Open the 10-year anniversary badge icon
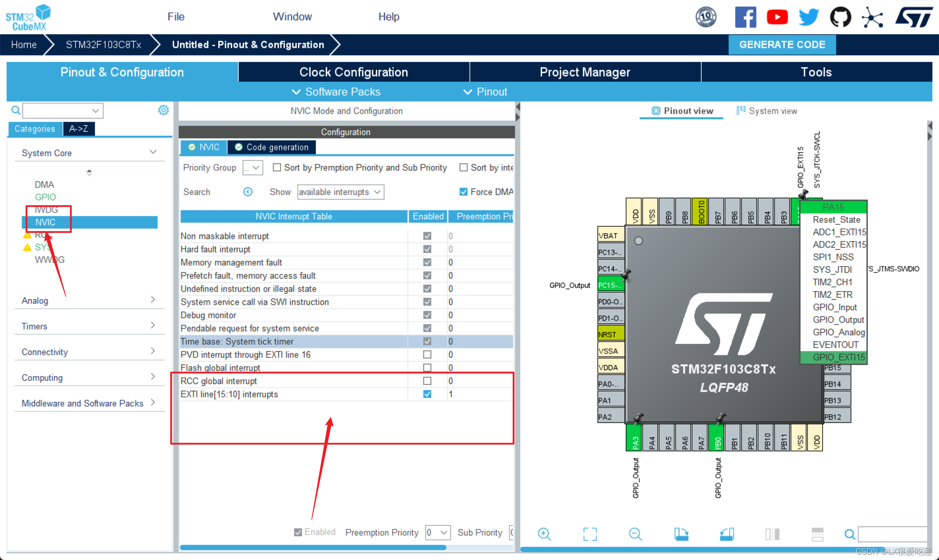939x560 pixels. [706, 18]
